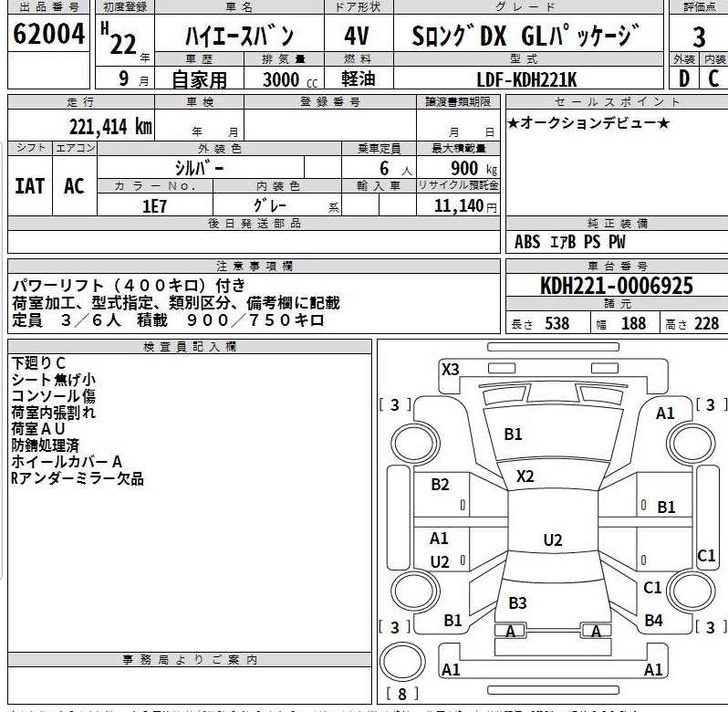
Task: Select the car name ハイエースバン
Action: (x=239, y=36)
